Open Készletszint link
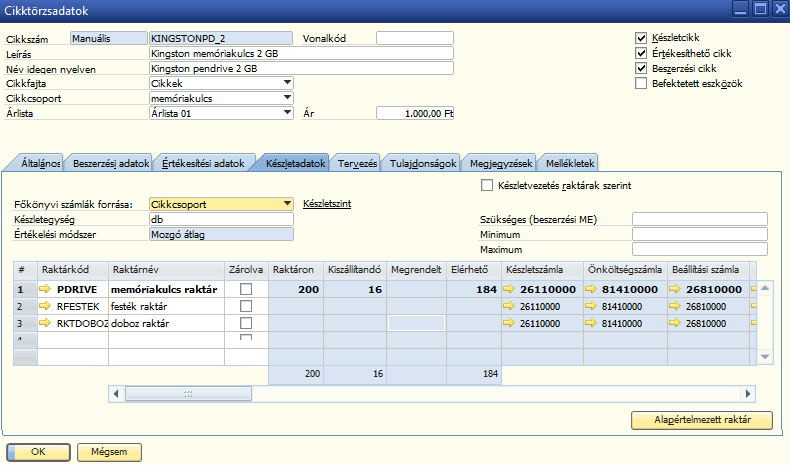790x465 pixels. tap(327, 204)
